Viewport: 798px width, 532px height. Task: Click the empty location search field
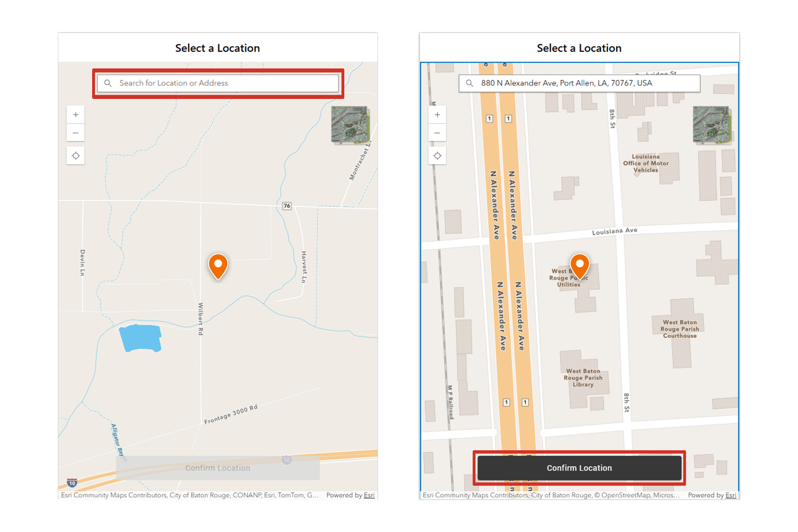click(224, 83)
